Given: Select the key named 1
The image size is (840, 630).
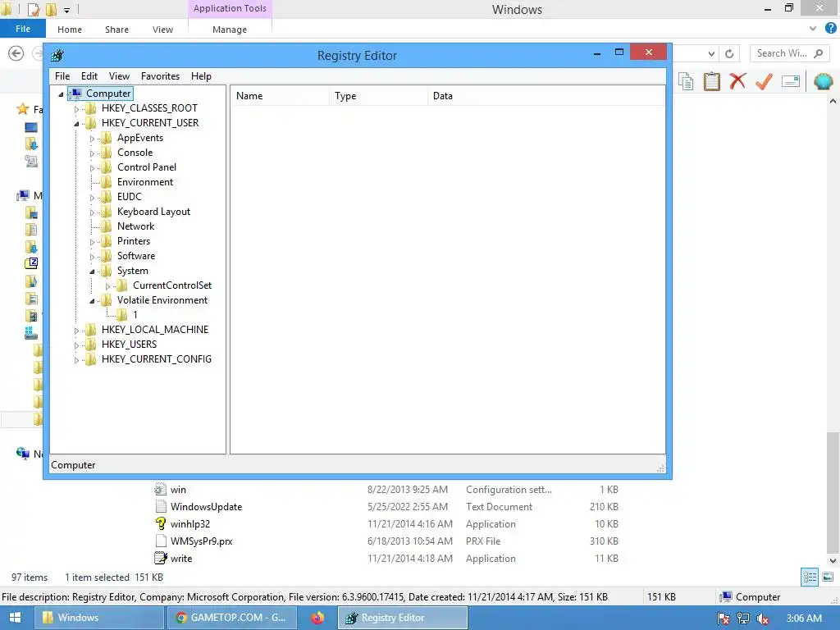Looking at the screenshot, I should pyautogui.click(x=135, y=315).
